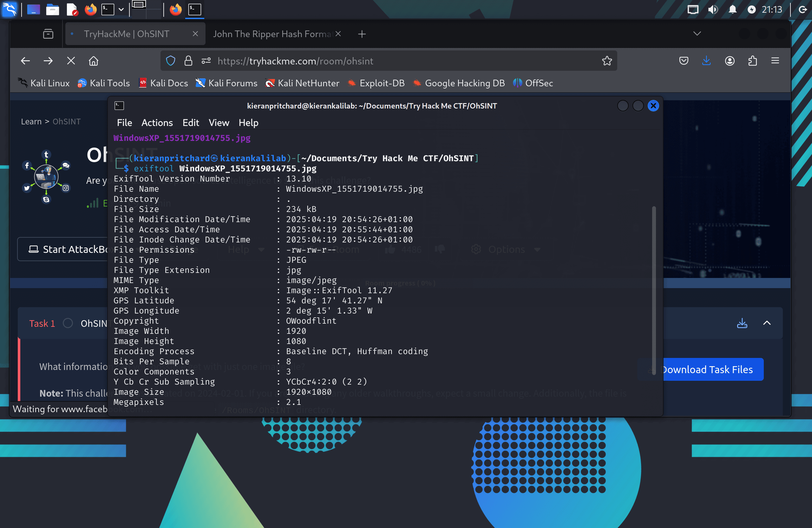The height and width of the screenshot is (528, 812).
Task: Open Kali NetHunter bookmark
Action: point(302,83)
